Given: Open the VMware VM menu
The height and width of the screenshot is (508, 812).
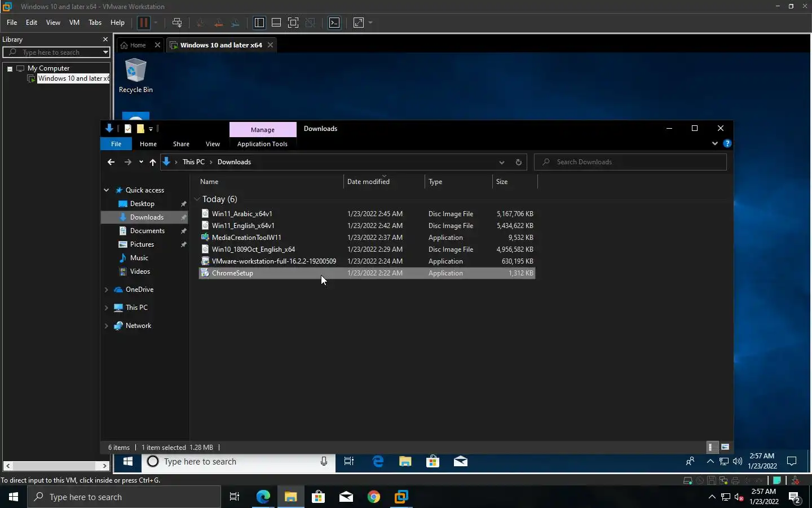Looking at the screenshot, I should tap(74, 23).
